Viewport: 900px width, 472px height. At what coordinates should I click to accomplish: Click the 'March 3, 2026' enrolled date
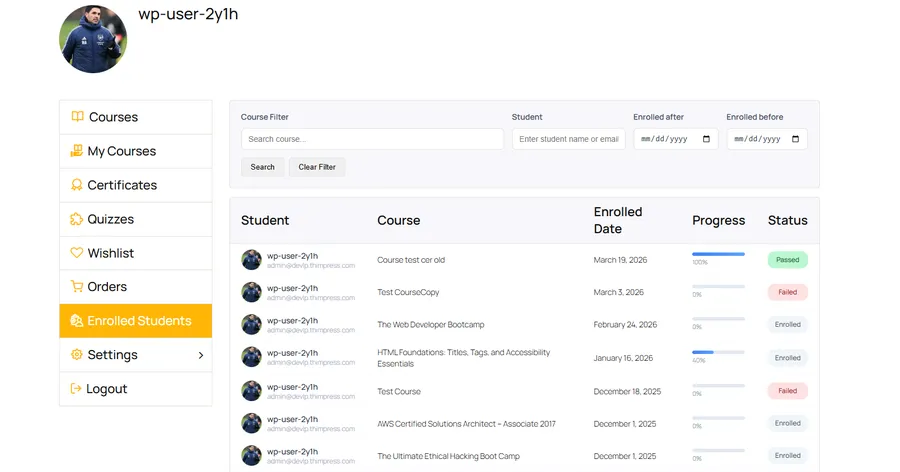618,292
